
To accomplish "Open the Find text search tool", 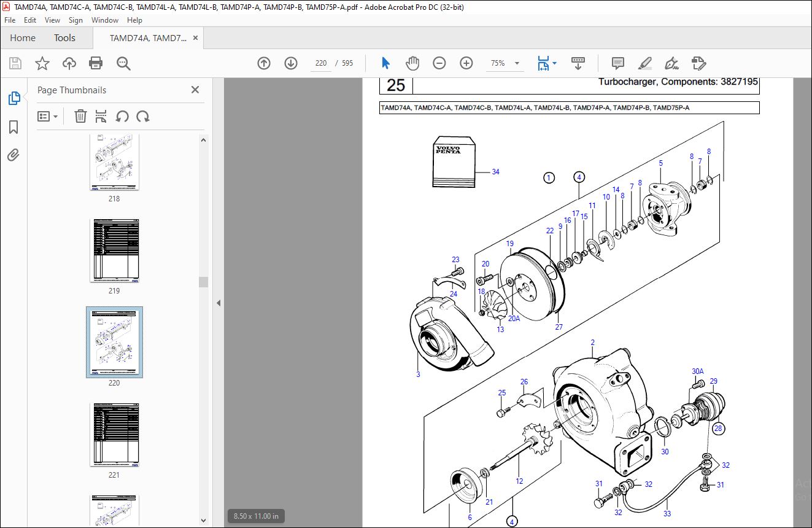I will click(123, 63).
